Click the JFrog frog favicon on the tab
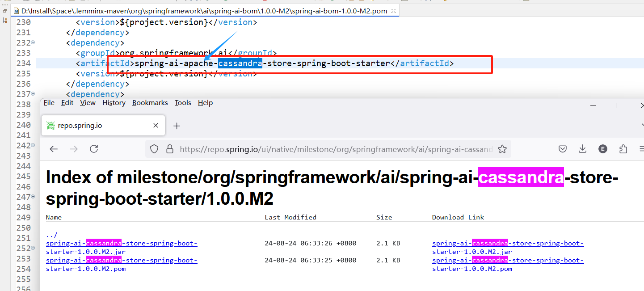 pos(51,126)
